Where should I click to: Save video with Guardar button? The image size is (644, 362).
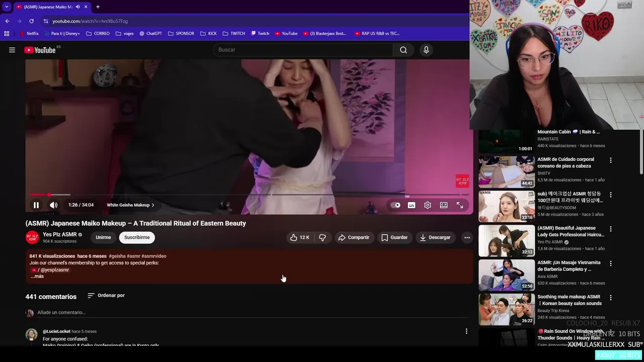(394, 237)
